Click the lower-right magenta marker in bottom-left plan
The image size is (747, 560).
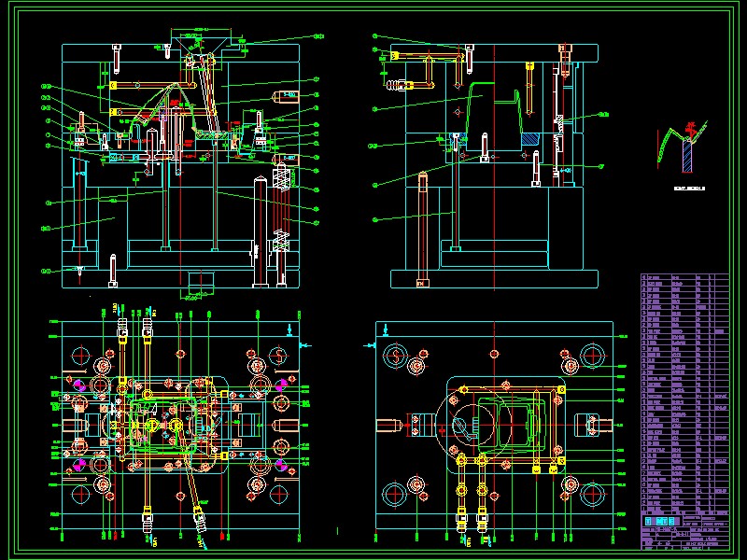point(281,462)
